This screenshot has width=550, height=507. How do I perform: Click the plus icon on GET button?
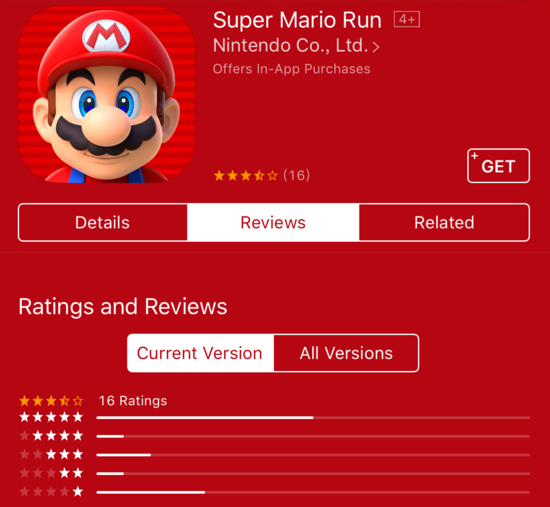[x=475, y=155]
